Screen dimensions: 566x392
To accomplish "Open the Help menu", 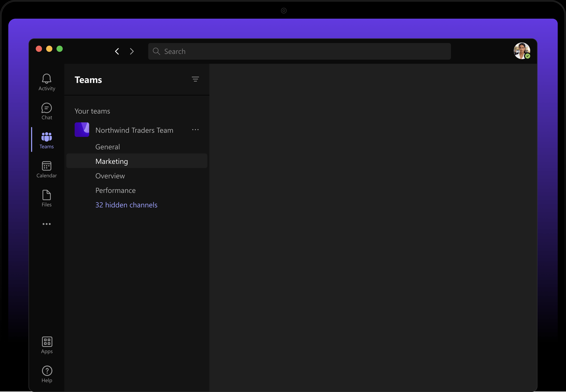I will (x=47, y=374).
